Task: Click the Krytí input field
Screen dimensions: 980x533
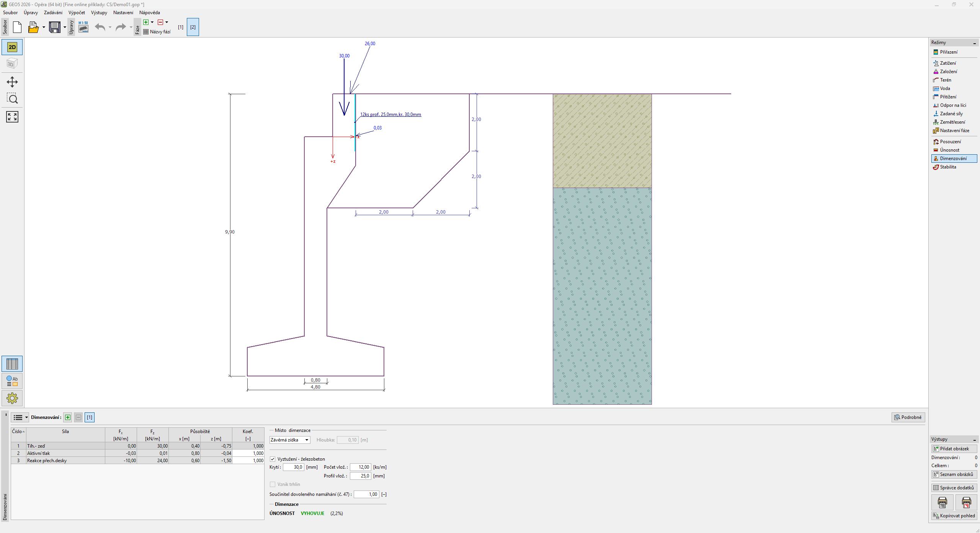Action: (293, 467)
